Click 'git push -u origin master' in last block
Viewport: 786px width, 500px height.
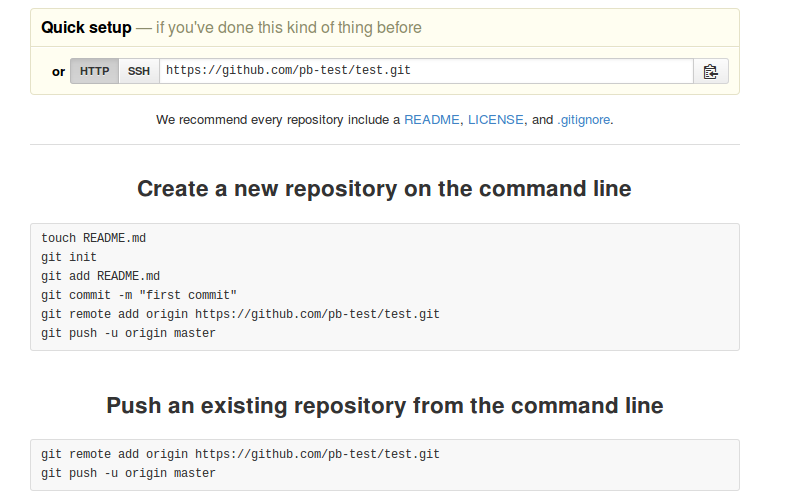coord(128,473)
